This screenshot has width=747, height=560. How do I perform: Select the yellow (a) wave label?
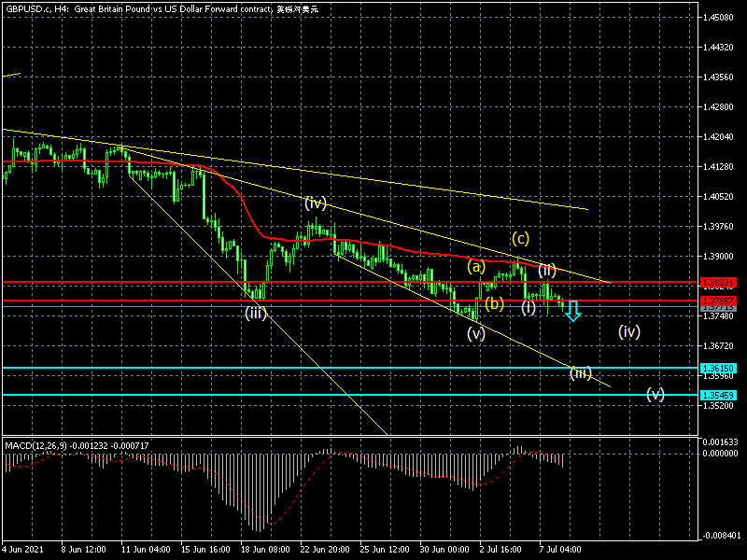click(476, 267)
